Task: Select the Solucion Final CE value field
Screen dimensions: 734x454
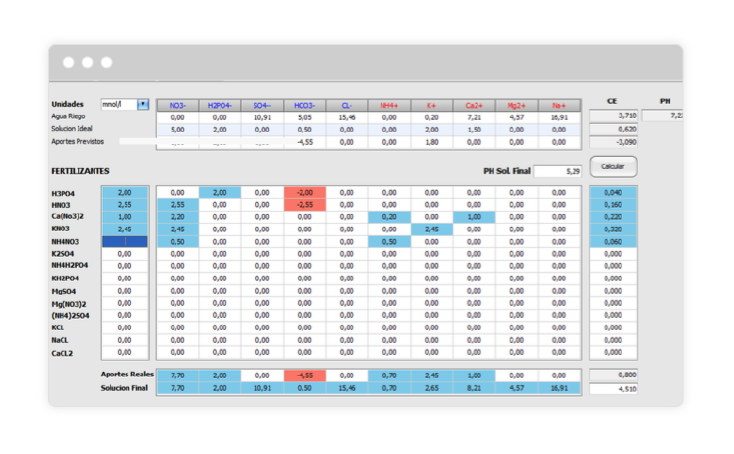Action: click(613, 388)
